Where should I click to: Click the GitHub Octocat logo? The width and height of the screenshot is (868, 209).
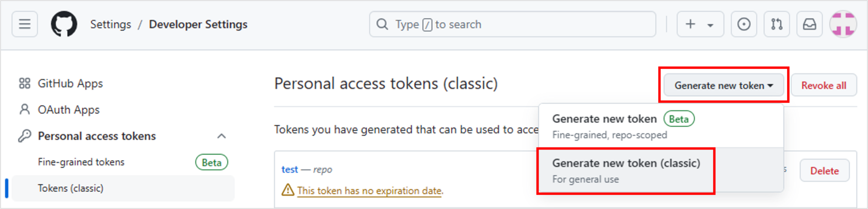(x=64, y=24)
